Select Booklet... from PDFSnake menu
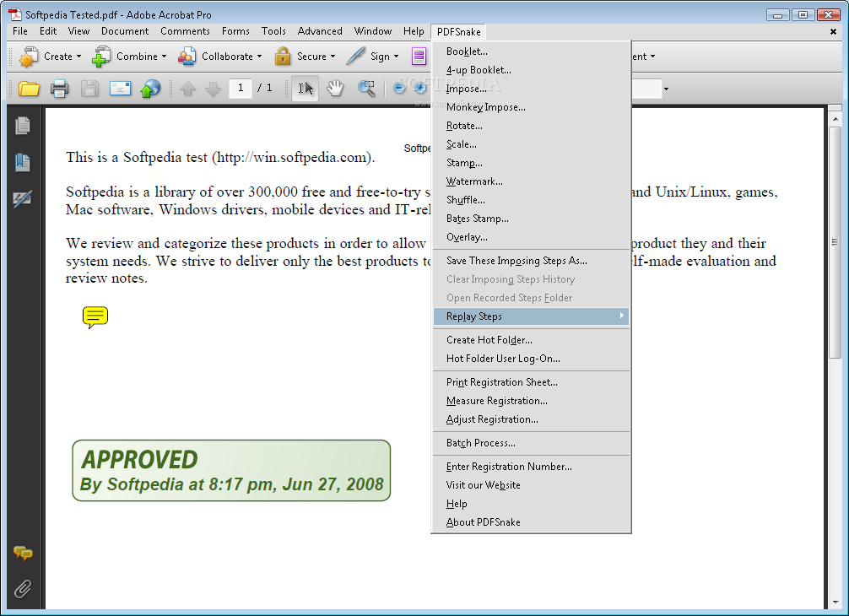849x616 pixels. [531, 51]
